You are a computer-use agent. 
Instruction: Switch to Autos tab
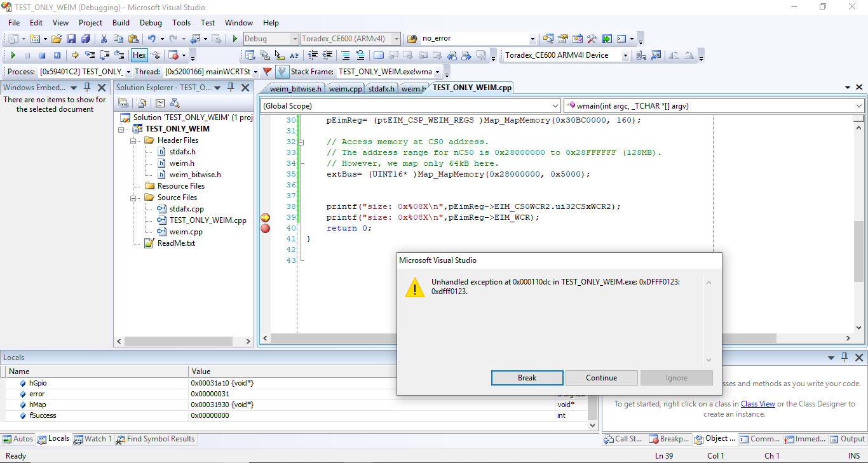18,439
